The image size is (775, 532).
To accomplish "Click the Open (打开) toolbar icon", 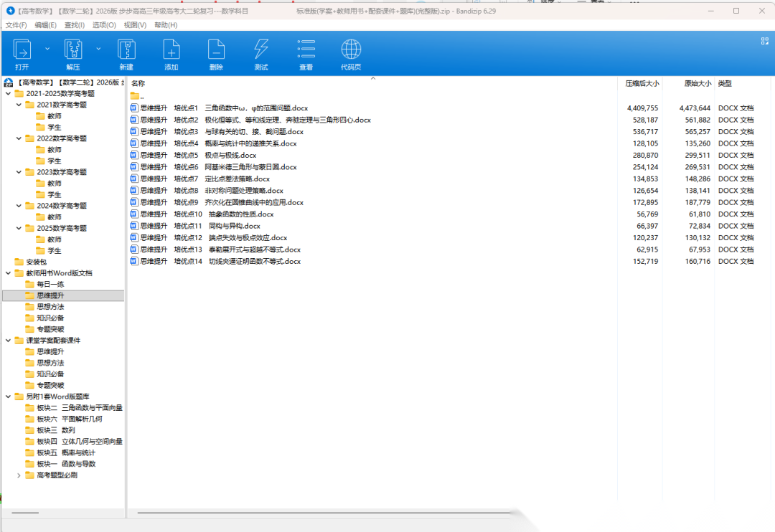I will coord(22,49).
